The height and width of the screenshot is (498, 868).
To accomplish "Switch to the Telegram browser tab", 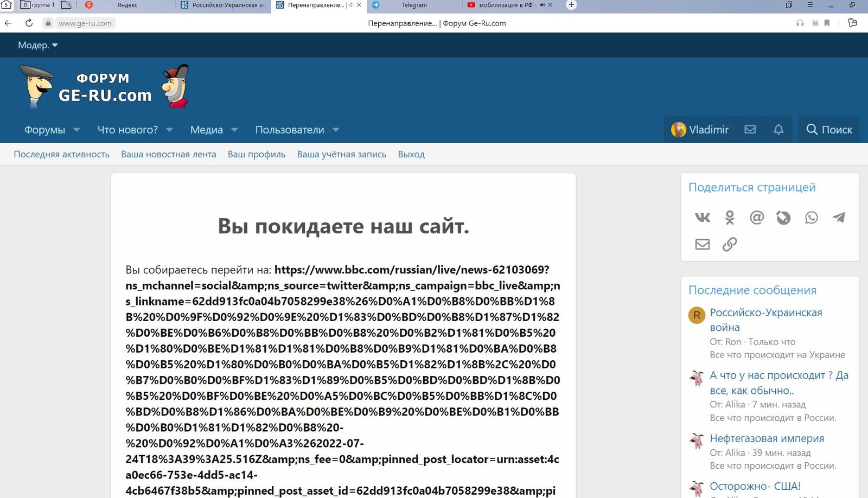I will coord(413,5).
